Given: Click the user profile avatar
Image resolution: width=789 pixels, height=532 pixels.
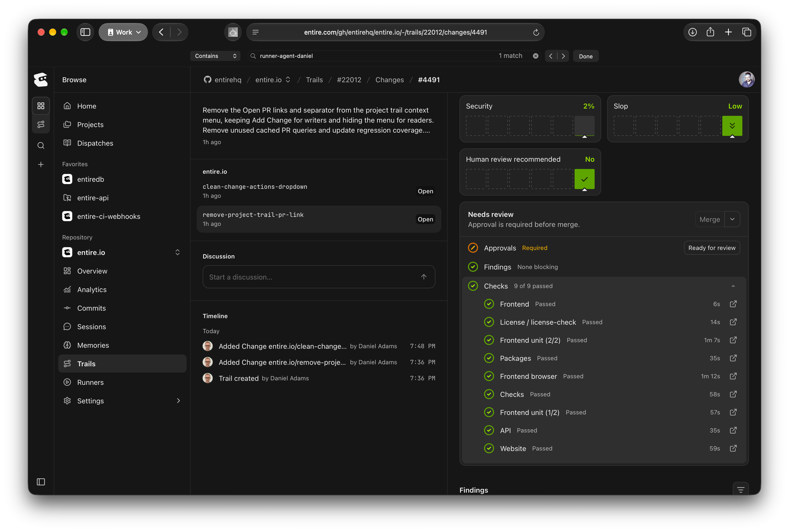Looking at the screenshot, I should (x=747, y=79).
